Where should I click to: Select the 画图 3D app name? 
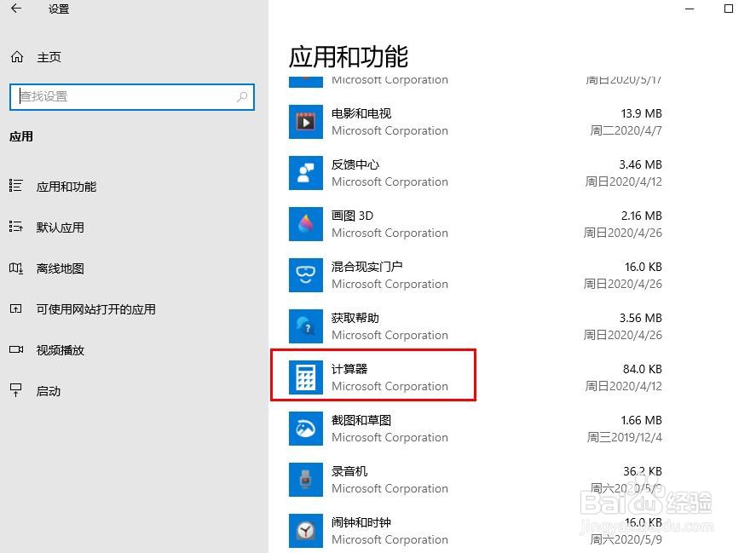pyautogui.click(x=353, y=216)
